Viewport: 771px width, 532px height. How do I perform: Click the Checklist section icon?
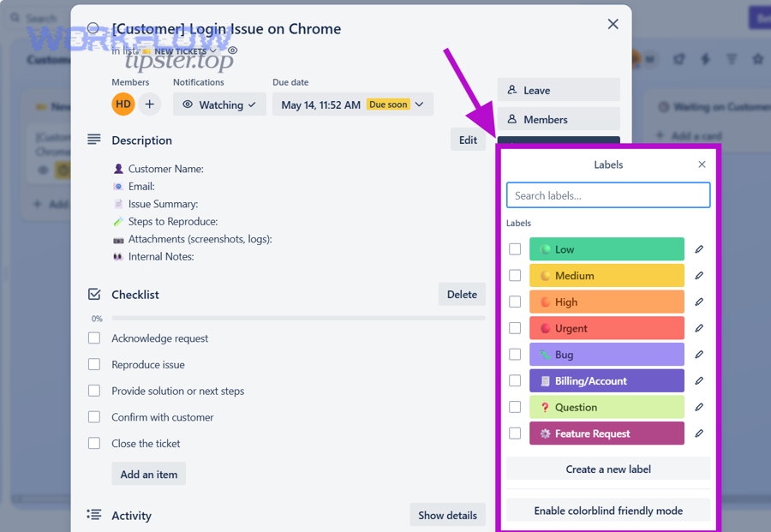(94, 294)
